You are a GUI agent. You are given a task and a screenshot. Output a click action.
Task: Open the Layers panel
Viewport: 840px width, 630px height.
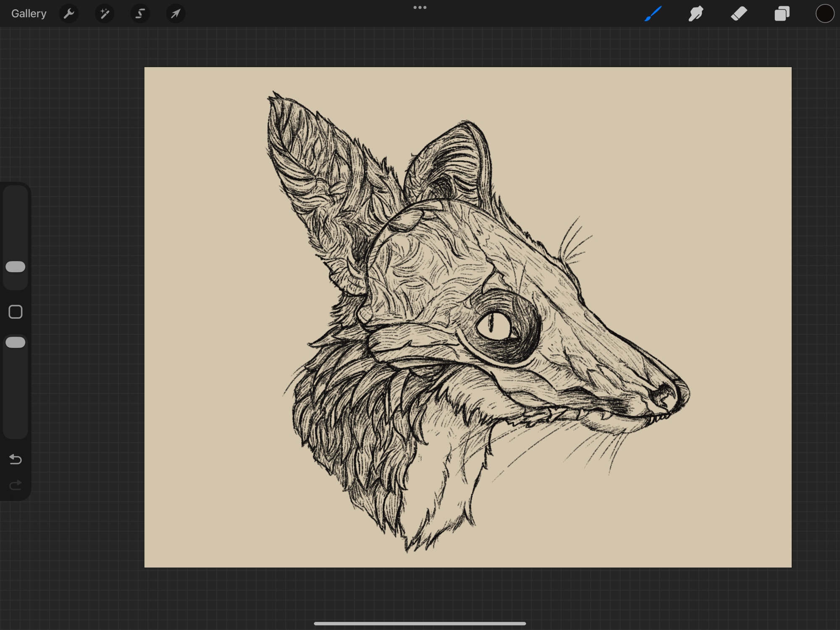click(x=782, y=14)
